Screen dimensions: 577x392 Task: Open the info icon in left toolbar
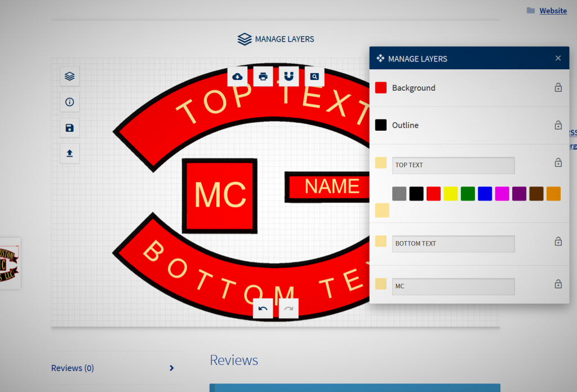click(70, 102)
